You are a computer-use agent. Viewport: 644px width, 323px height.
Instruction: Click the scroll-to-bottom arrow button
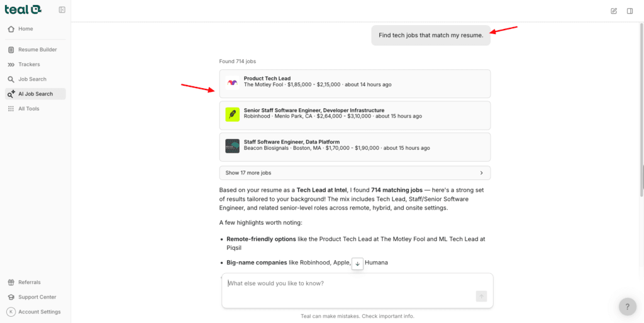click(357, 264)
